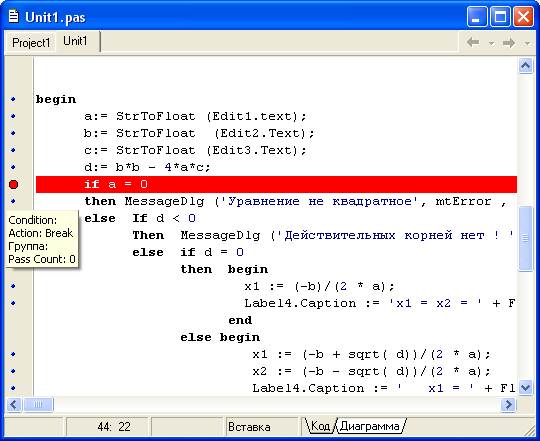Viewport: 540px width, 441px height.
Task: Maximize the Unit1.pas window
Action: tap(500, 16)
